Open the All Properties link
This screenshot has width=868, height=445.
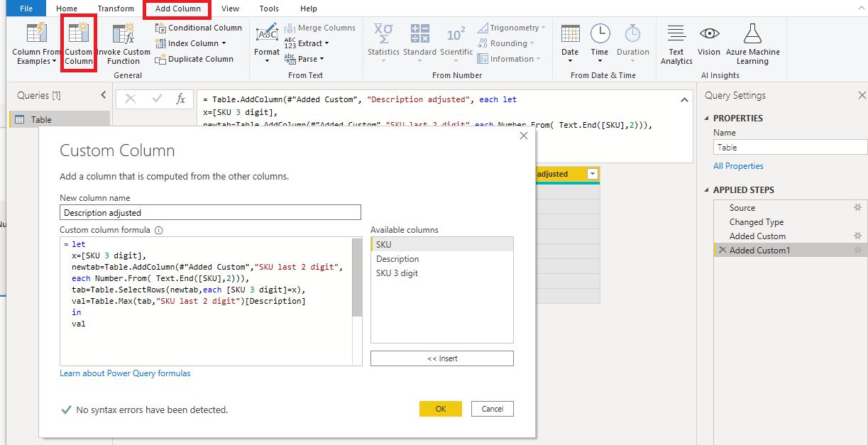click(738, 166)
